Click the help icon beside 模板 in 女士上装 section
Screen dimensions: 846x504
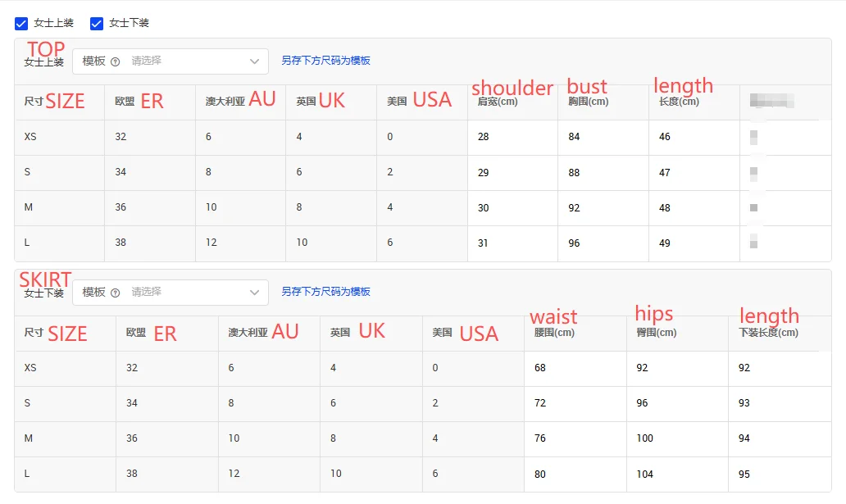tap(116, 61)
